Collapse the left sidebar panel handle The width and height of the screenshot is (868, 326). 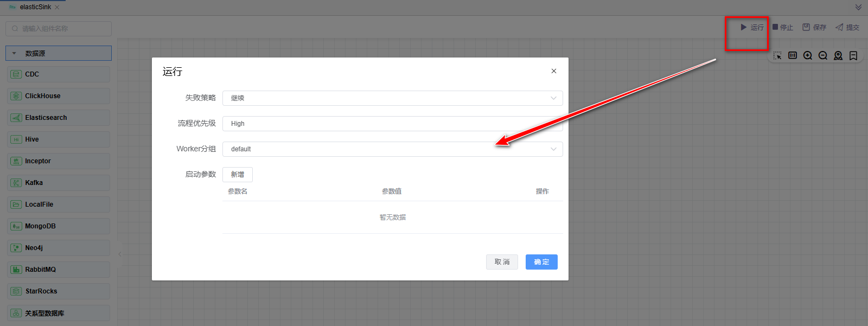(x=120, y=254)
